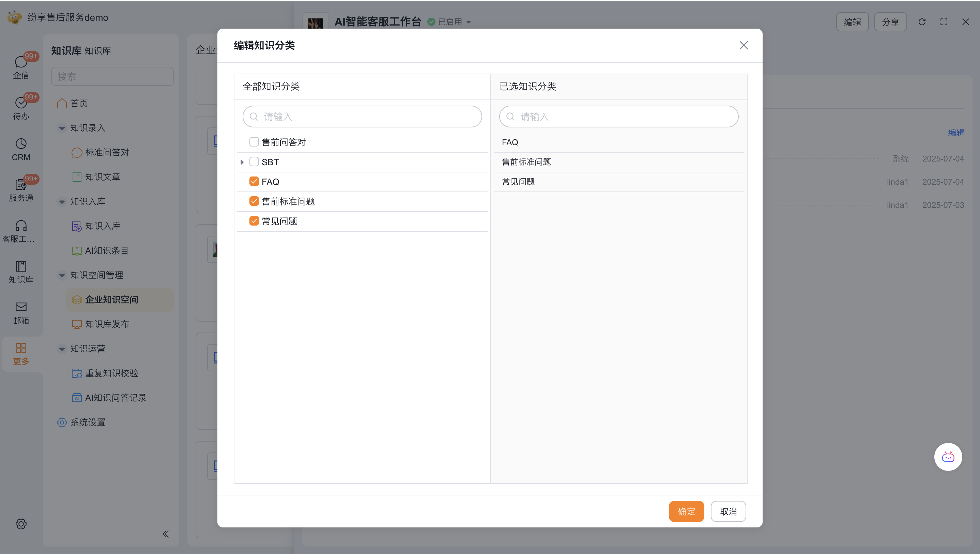Click the 确定 confirm button
This screenshot has height=554, width=980.
(686, 511)
